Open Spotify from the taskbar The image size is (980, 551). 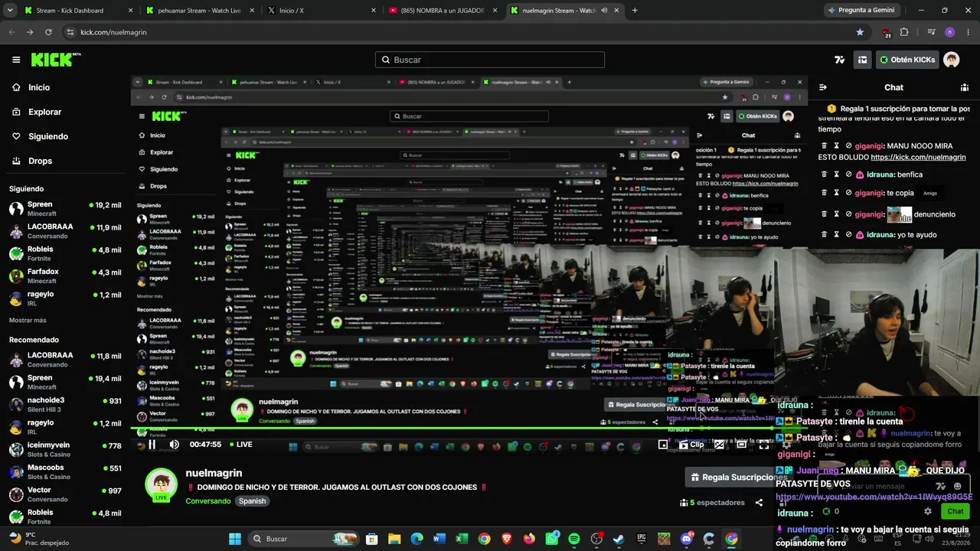click(574, 539)
